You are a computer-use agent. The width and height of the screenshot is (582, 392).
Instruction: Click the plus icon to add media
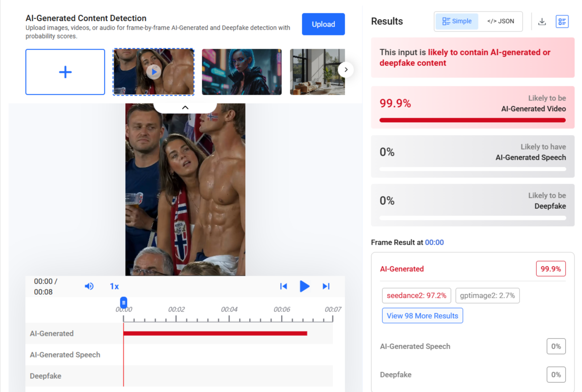[x=65, y=72]
